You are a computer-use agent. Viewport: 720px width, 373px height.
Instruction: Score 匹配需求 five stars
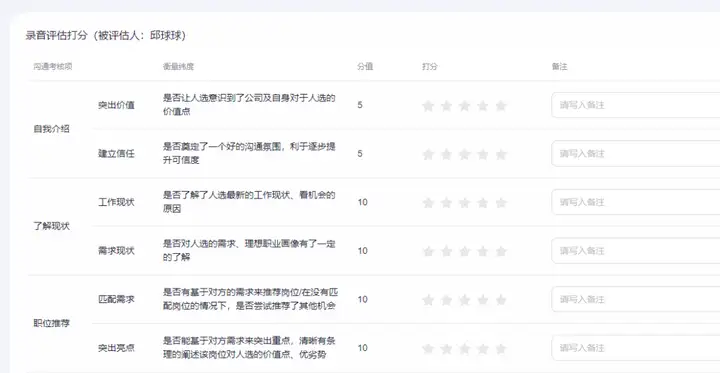tap(501, 300)
